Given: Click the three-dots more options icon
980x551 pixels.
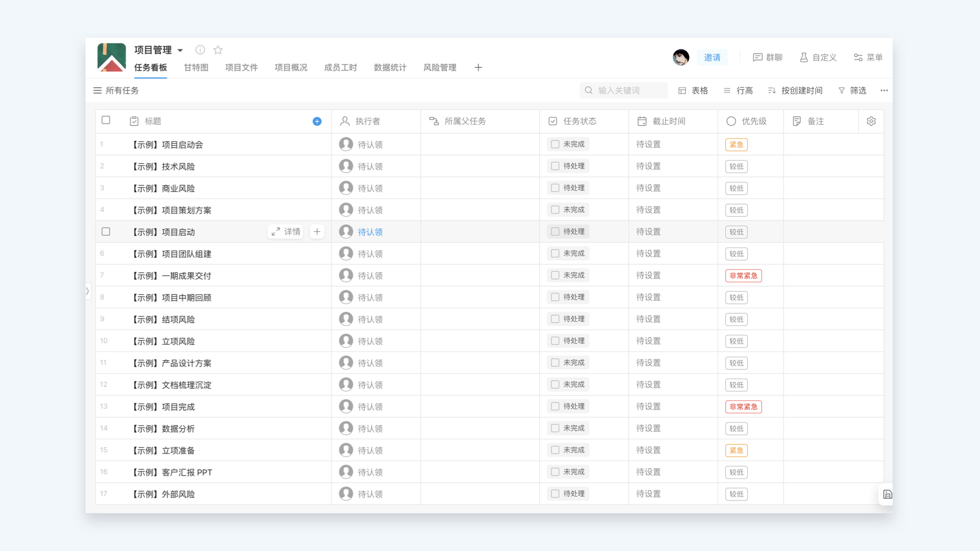Looking at the screenshot, I should point(884,91).
